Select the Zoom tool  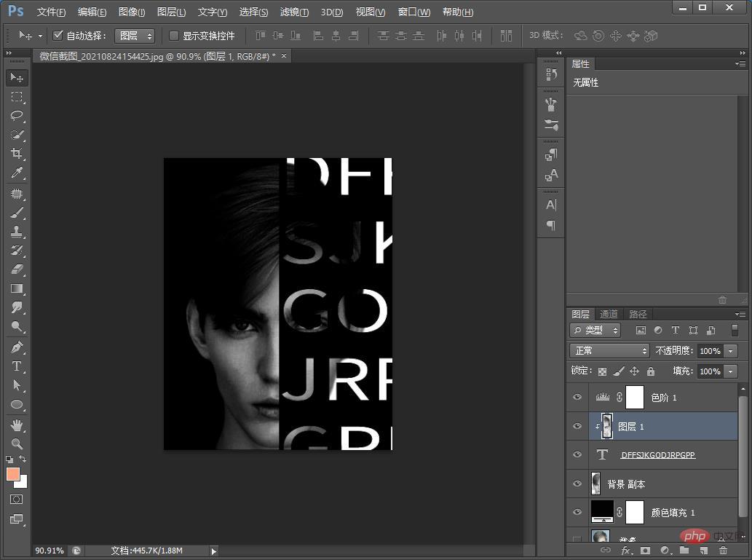coord(17,443)
